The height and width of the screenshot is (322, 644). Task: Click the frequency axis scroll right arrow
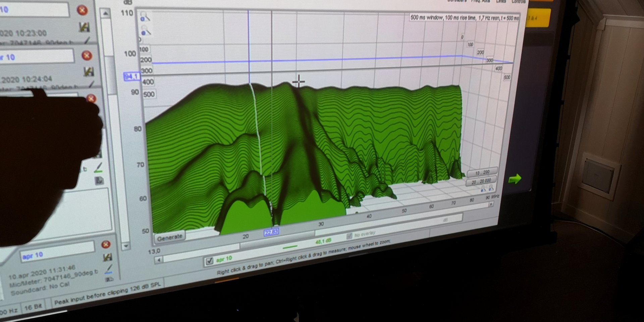(x=491, y=204)
